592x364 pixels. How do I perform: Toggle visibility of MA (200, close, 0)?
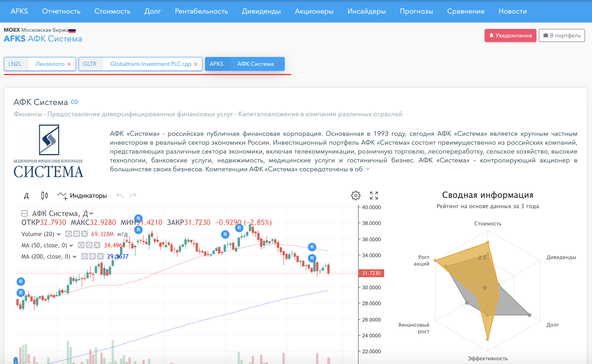coord(85,256)
